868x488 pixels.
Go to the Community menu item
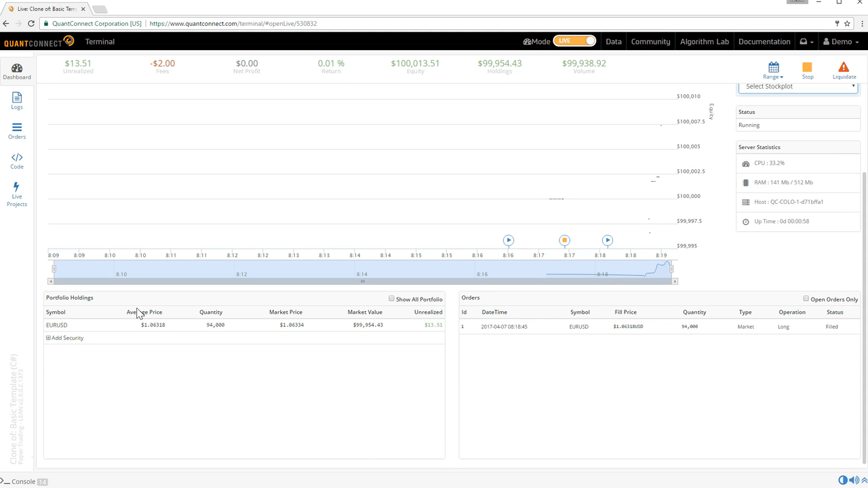pos(650,42)
